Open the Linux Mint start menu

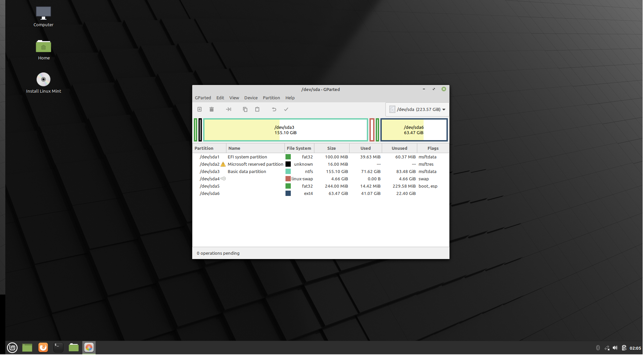click(12, 348)
